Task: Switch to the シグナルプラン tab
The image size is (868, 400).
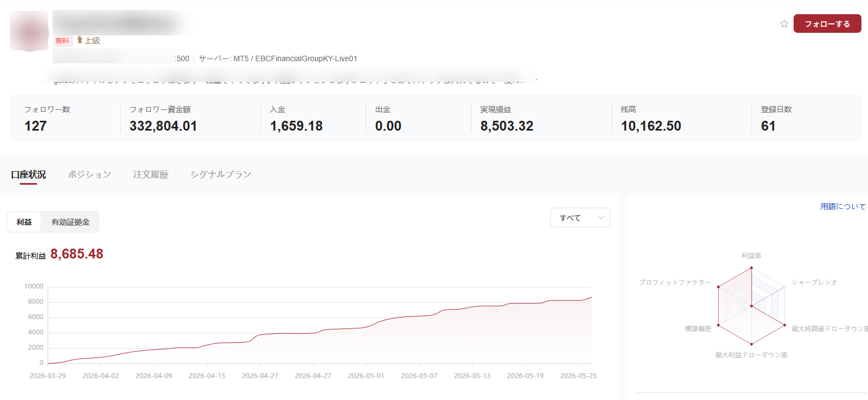Action: [221, 174]
